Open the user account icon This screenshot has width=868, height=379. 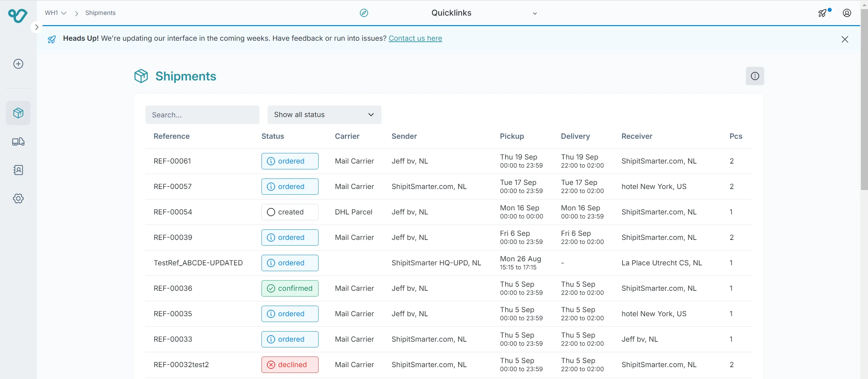(847, 13)
